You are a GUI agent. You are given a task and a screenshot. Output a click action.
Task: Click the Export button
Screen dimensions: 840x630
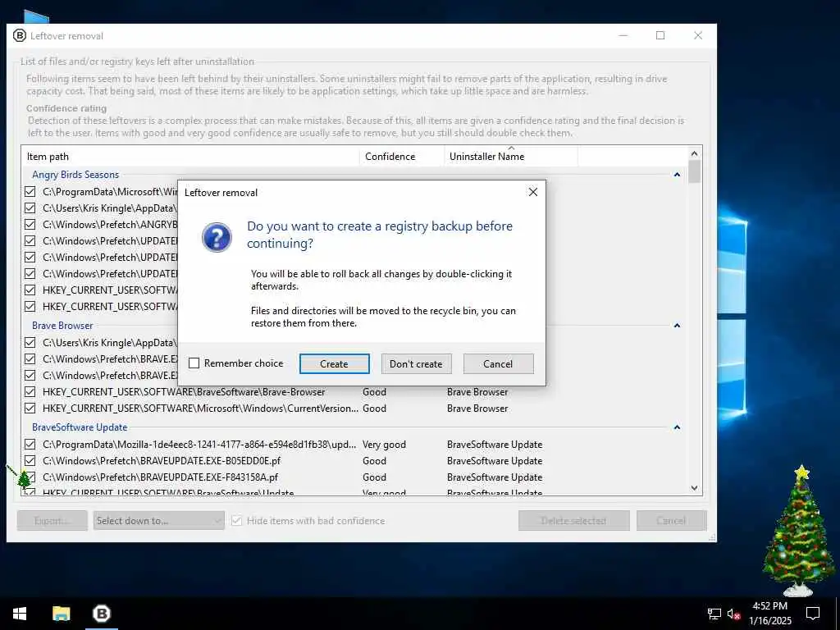[52, 521]
